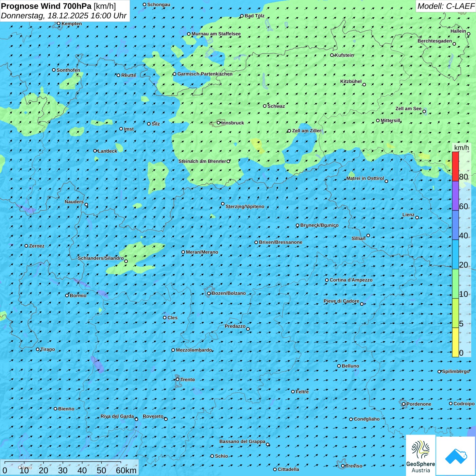The width and height of the screenshot is (476, 476).
Task: Click the Zell am See location dot
Action: (x=424, y=112)
